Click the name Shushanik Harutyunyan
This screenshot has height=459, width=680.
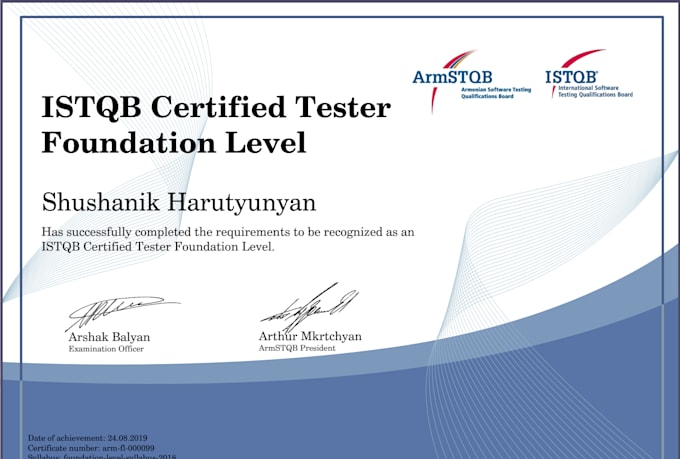(x=179, y=203)
